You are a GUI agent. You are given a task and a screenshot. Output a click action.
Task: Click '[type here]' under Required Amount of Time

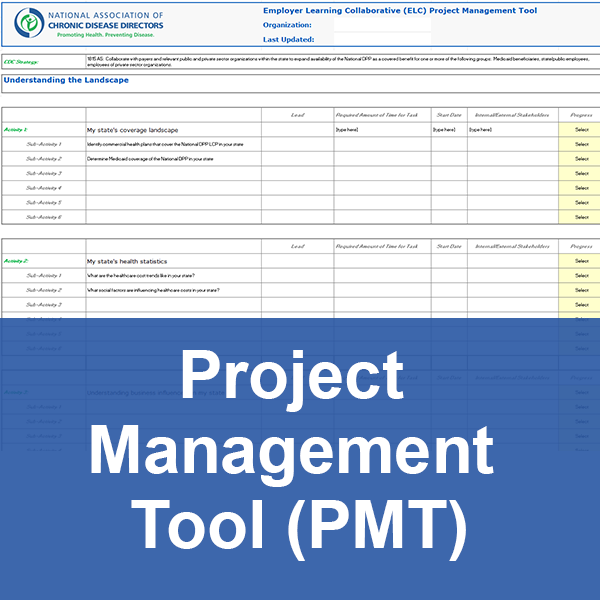[x=347, y=130]
